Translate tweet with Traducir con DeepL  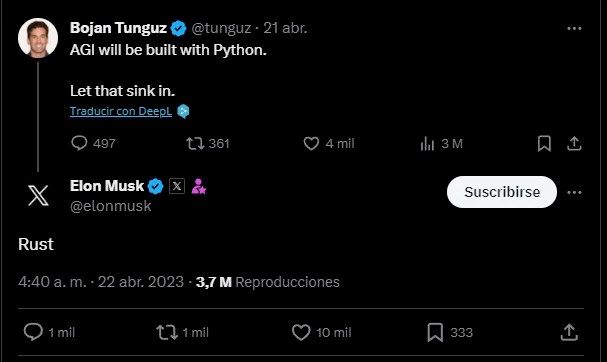[x=121, y=111]
